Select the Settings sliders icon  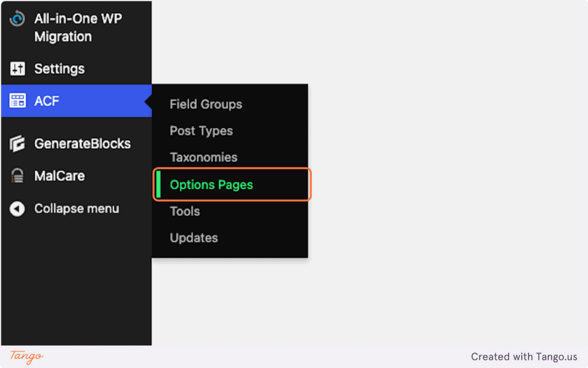click(17, 69)
